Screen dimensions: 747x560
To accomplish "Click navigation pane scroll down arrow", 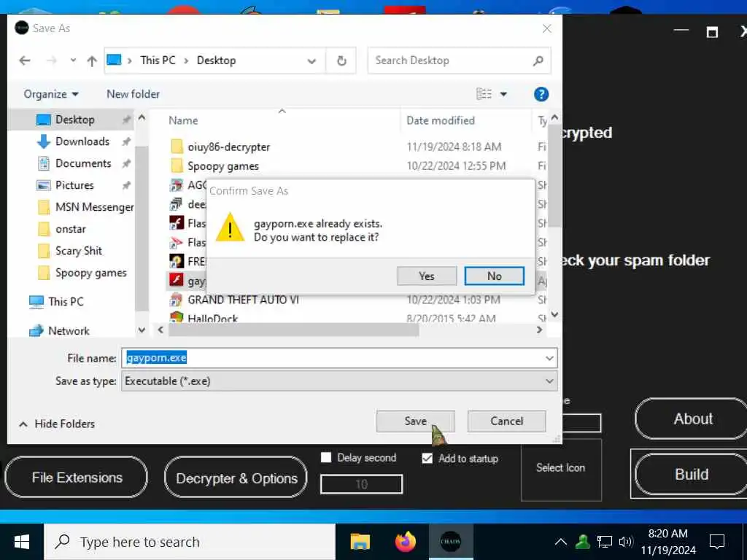I will [142, 330].
